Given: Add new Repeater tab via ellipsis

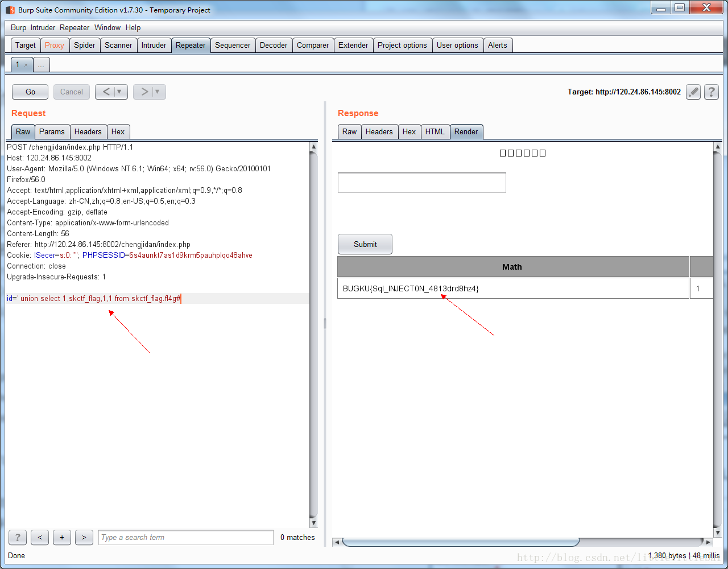Looking at the screenshot, I should (41, 65).
